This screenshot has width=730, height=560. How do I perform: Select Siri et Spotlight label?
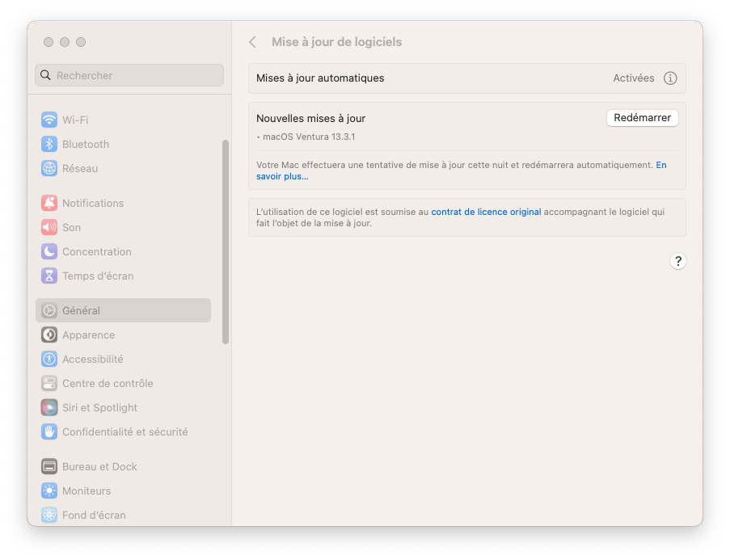(x=99, y=407)
